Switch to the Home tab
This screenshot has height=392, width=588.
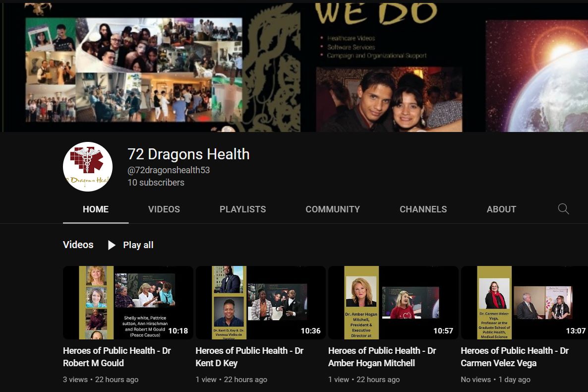[96, 209]
